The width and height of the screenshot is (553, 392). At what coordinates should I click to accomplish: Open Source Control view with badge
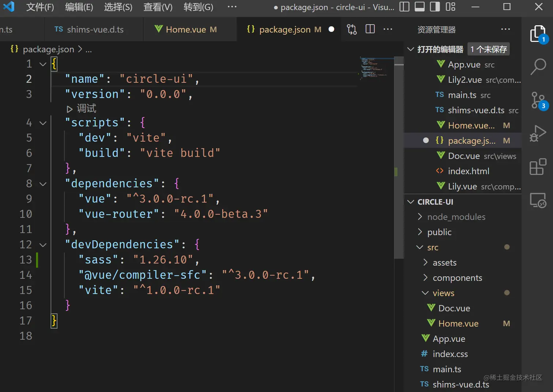point(538,100)
